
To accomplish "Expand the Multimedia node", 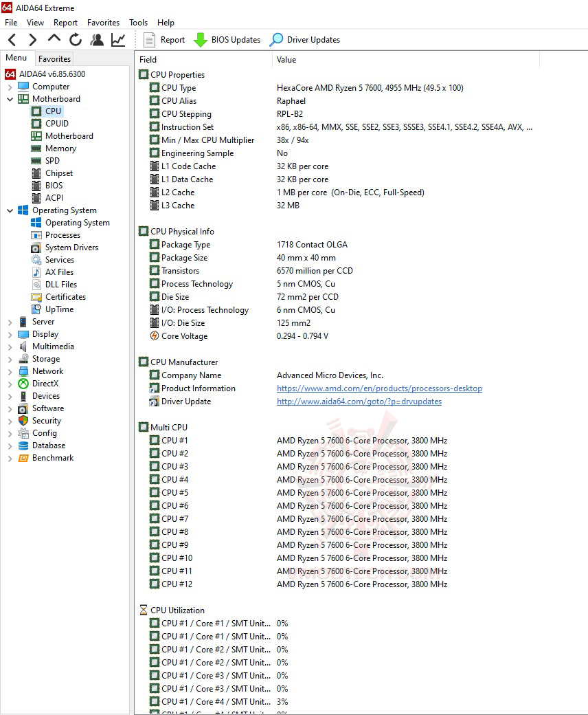I will coord(10,346).
